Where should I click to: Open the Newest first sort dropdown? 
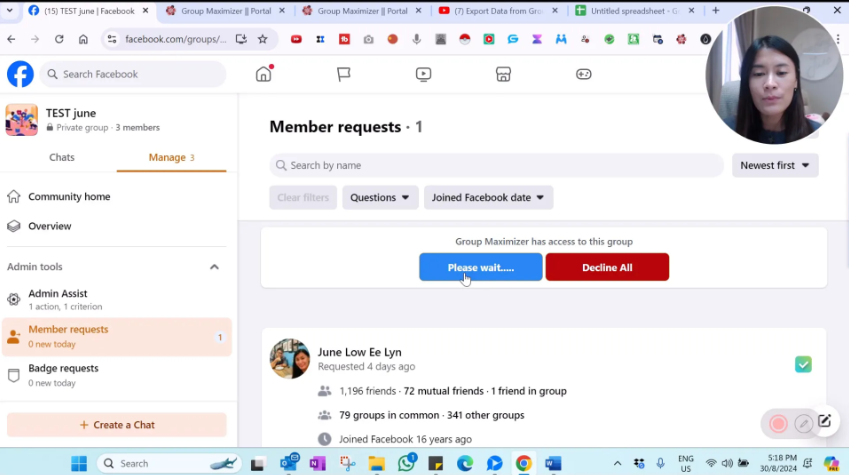pos(775,165)
